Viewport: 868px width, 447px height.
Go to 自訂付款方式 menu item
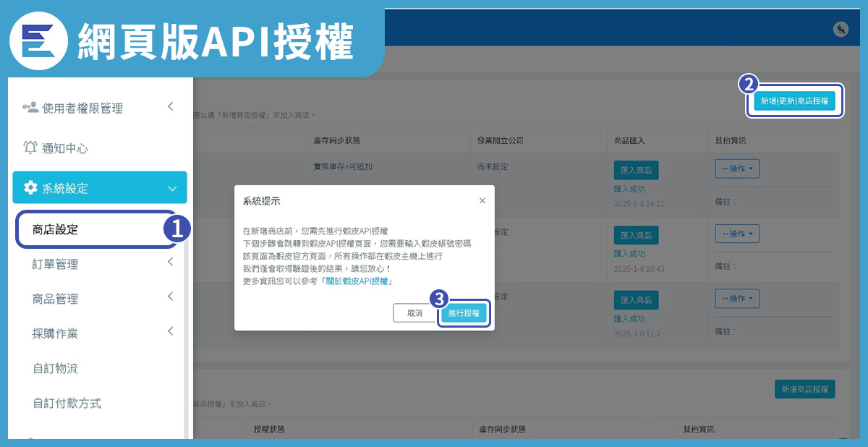click(67, 403)
